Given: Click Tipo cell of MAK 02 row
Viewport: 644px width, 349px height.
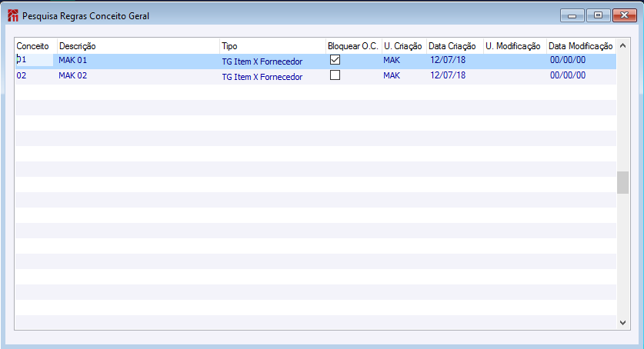Looking at the screenshot, I should (262, 77).
